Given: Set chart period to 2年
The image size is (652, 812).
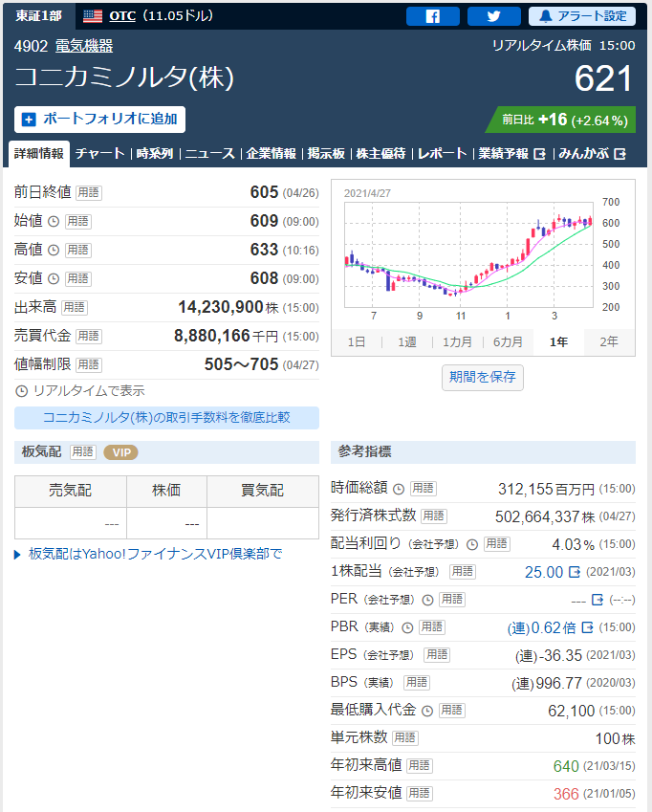Looking at the screenshot, I should pyautogui.click(x=609, y=341).
